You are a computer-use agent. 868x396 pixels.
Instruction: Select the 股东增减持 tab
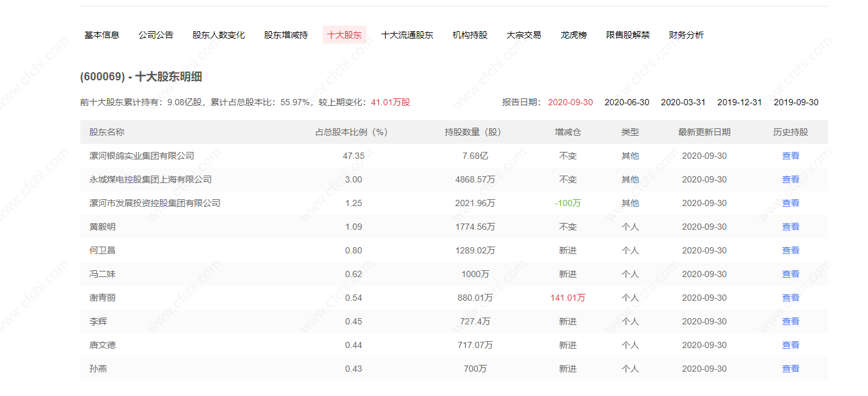pos(286,35)
